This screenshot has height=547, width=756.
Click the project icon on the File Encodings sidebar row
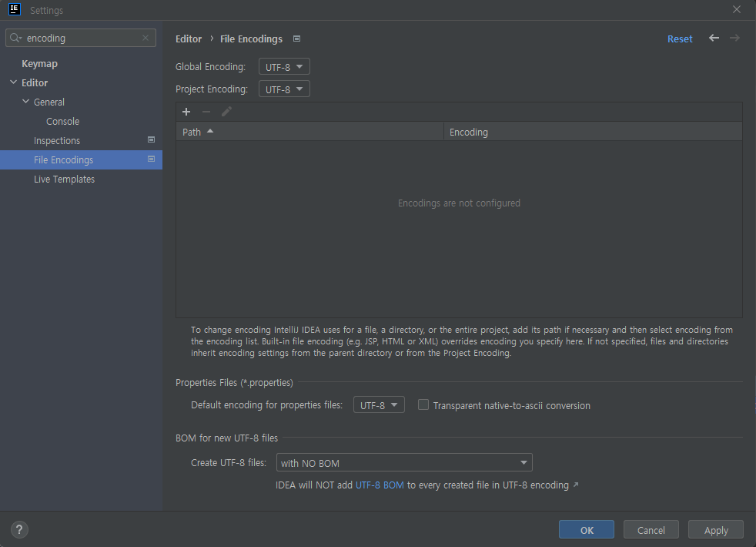(x=151, y=159)
